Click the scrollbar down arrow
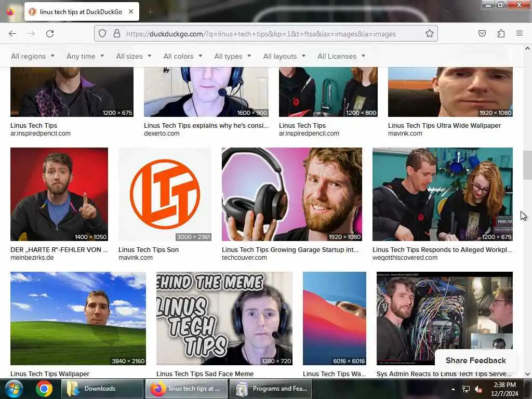This screenshot has height=399, width=532. point(527,374)
